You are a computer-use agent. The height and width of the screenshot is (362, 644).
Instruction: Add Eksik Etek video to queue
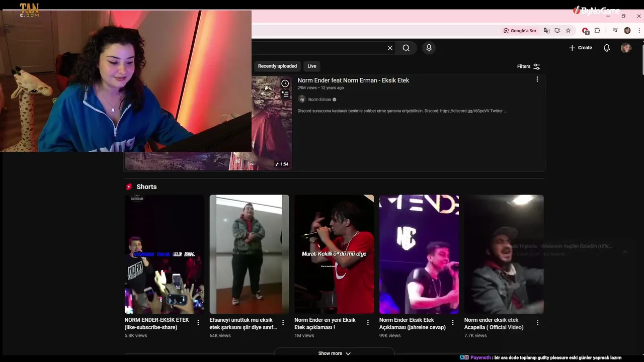[285, 94]
